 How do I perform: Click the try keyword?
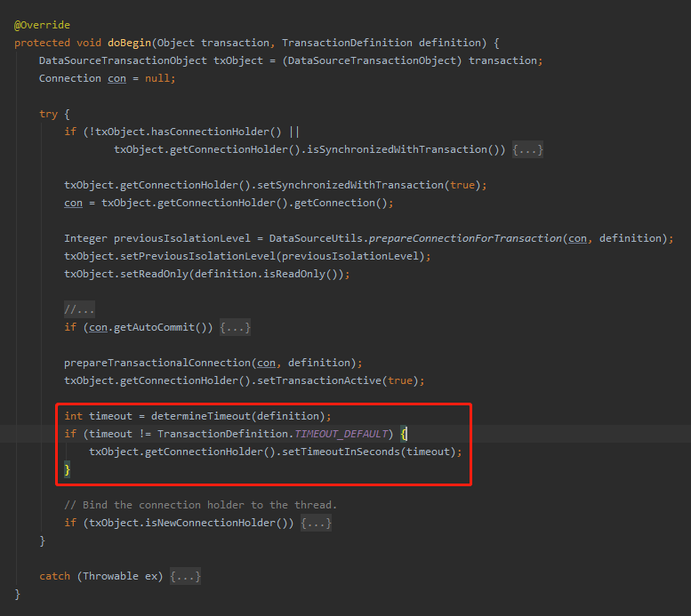pos(48,114)
